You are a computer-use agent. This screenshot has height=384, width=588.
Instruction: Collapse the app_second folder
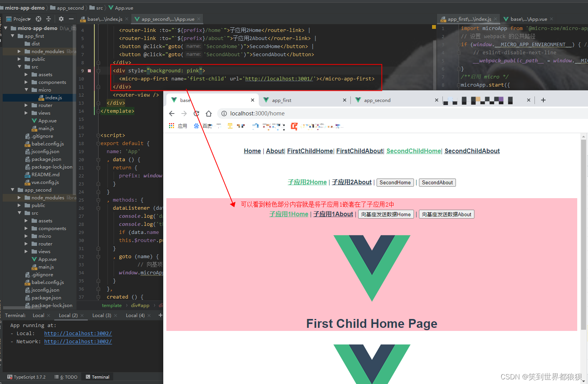12,190
